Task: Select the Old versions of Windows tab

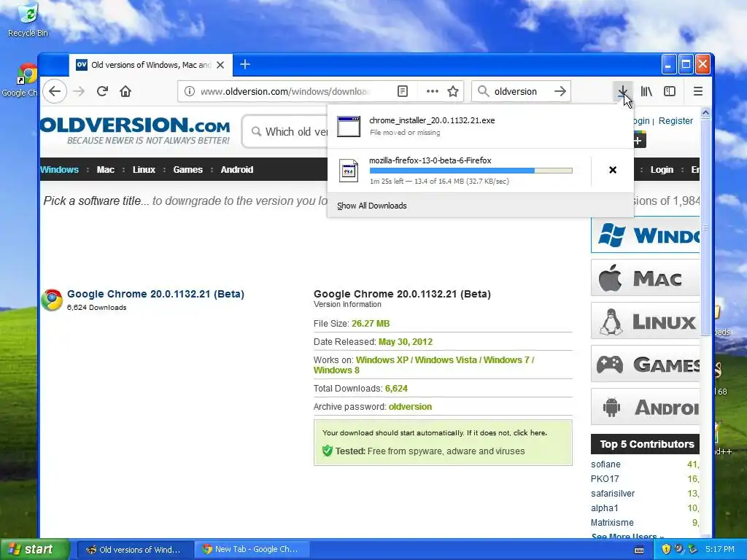Action: tap(150, 65)
